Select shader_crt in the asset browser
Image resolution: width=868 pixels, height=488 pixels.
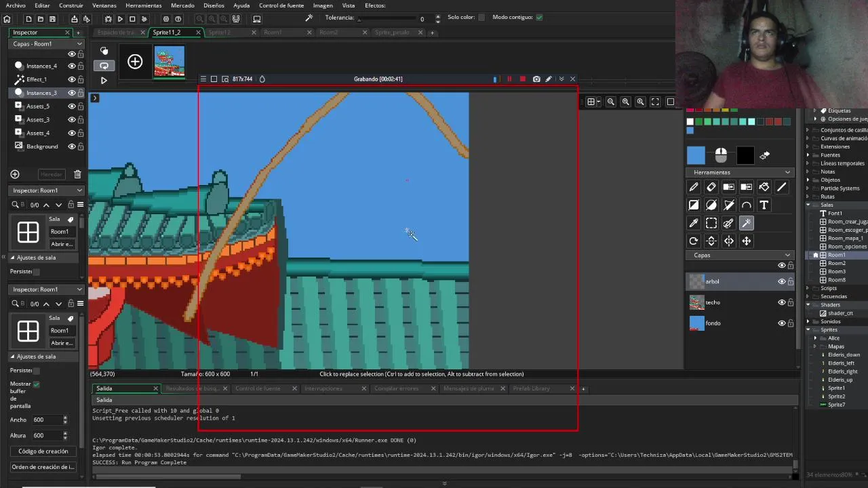tap(840, 313)
